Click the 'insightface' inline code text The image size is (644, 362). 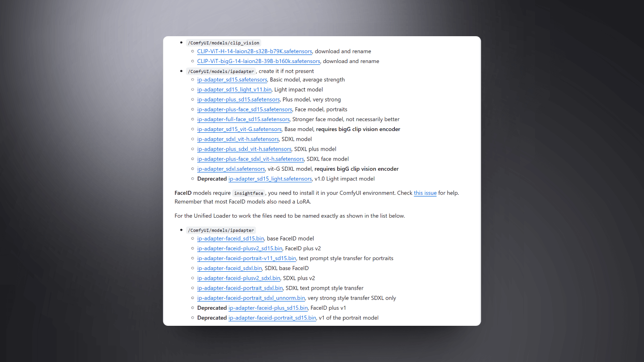[250, 193]
